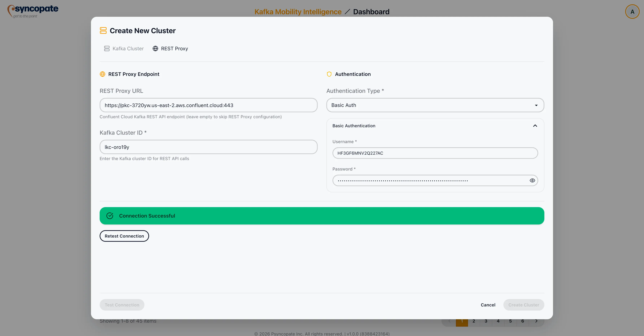Click the server icon beside Create New Cluster
644x336 pixels.
point(103,30)
